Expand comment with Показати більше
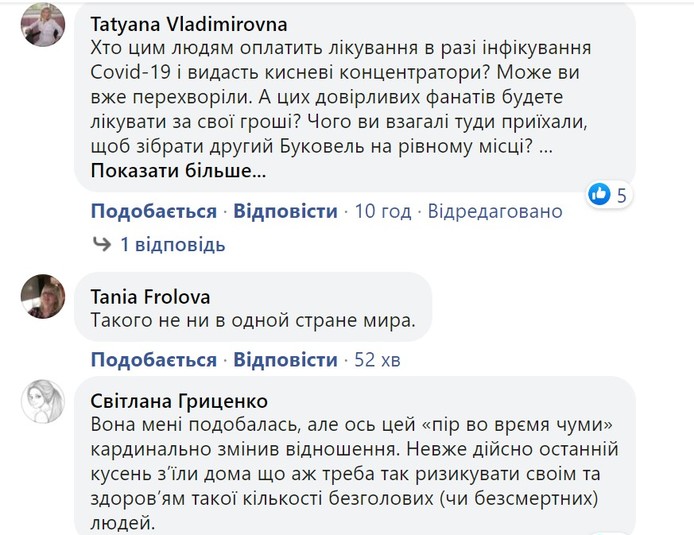Image resolution: width=694 pixels, height=535 pixels. pos(179,171)
